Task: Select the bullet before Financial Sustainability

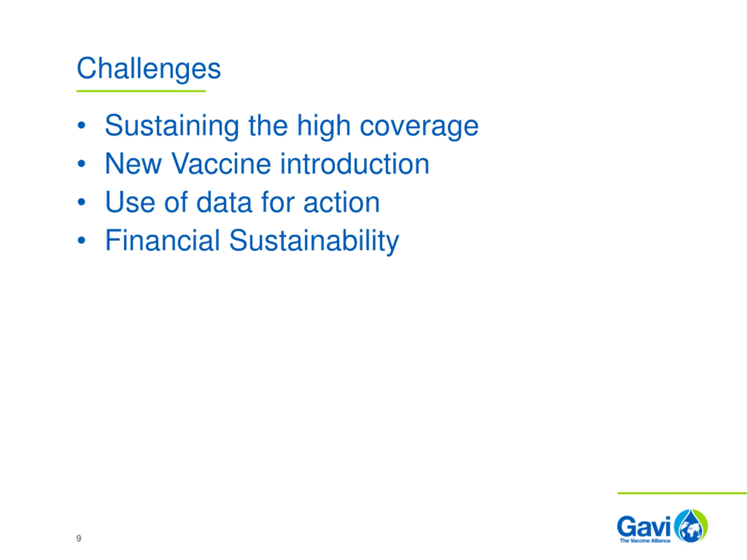Action: (81, 240)
